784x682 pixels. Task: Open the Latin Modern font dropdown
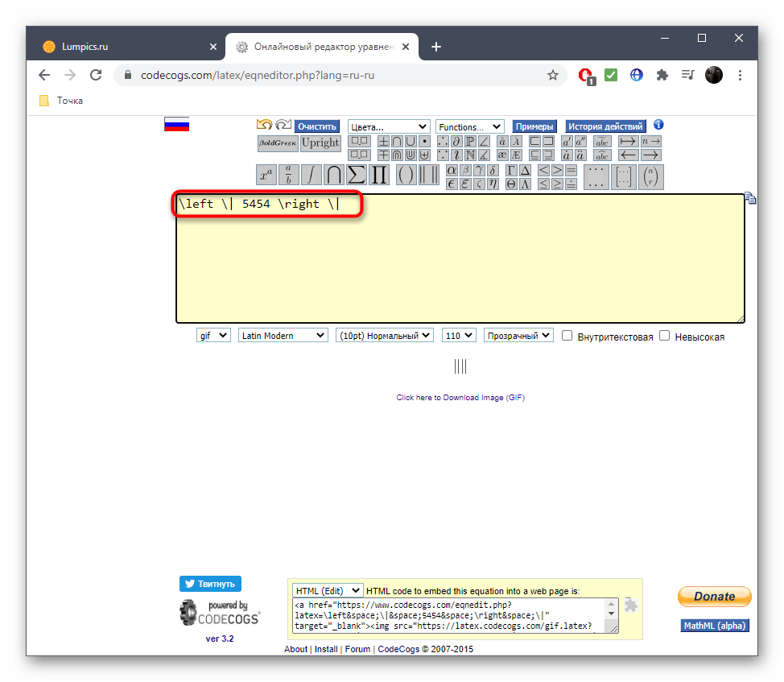[x=283, y=336]
